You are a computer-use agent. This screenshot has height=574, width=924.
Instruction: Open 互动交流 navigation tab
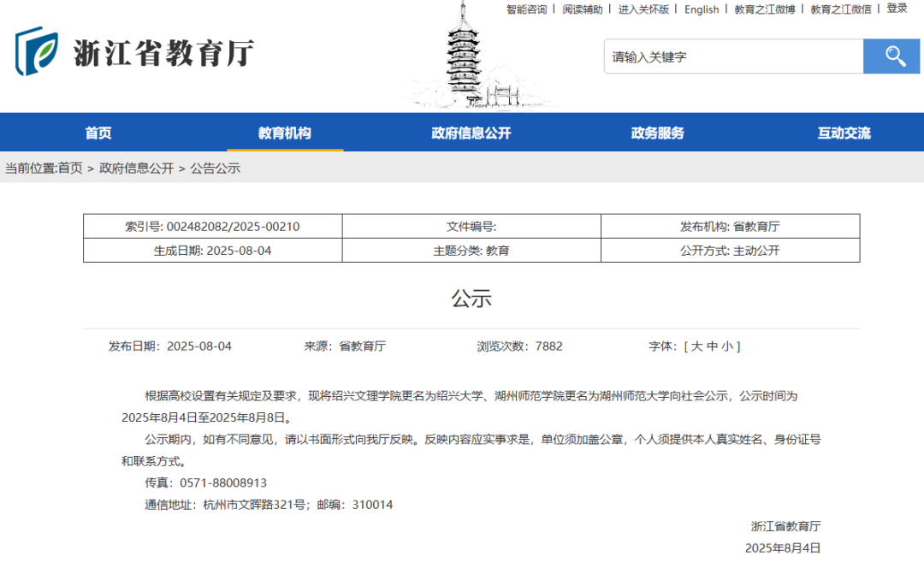pyautogui.click(x=844, y=133)
